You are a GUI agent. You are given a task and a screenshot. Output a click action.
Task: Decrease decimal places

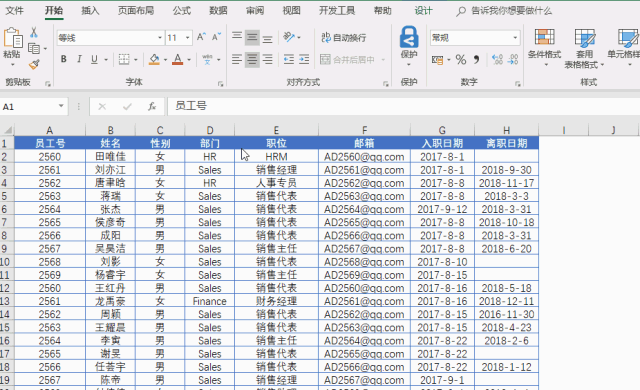coord(513,60)
